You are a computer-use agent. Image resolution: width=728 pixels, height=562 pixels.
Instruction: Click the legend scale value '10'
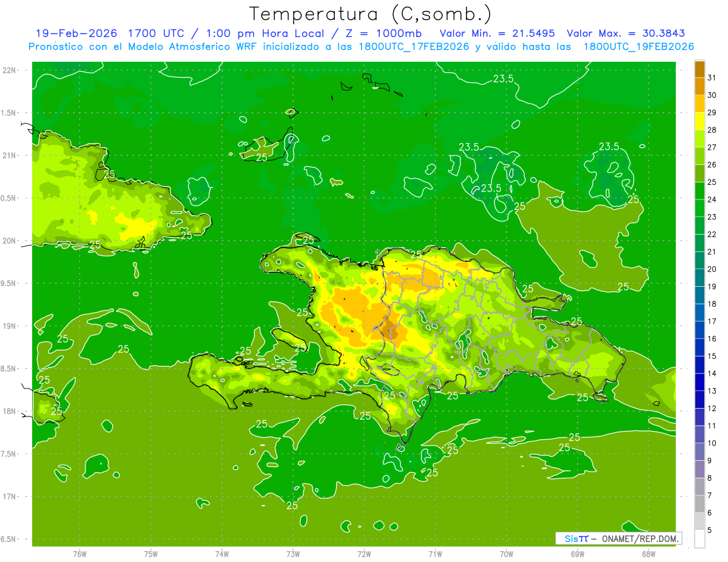coord(712,443)
